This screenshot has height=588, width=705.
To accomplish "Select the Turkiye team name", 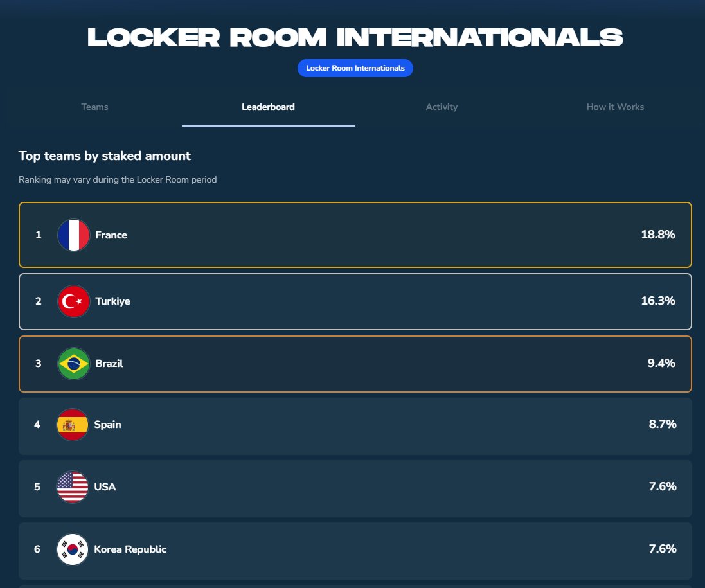I will coord(112,301).
